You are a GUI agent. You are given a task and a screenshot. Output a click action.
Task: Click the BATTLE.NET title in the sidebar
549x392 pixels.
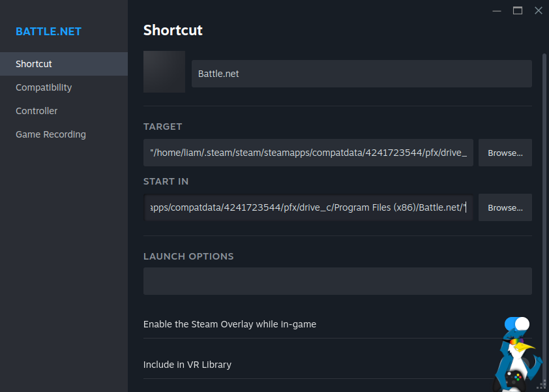(x=48, y=32)
